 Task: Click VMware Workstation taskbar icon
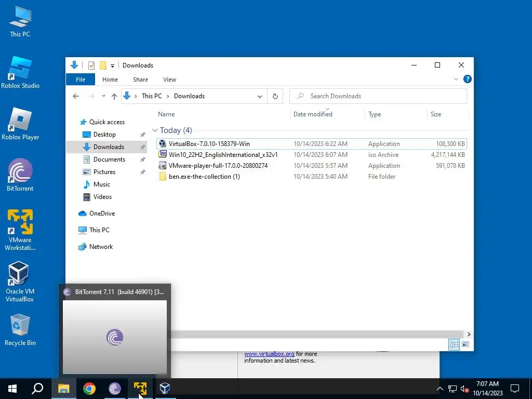(140, 389)
